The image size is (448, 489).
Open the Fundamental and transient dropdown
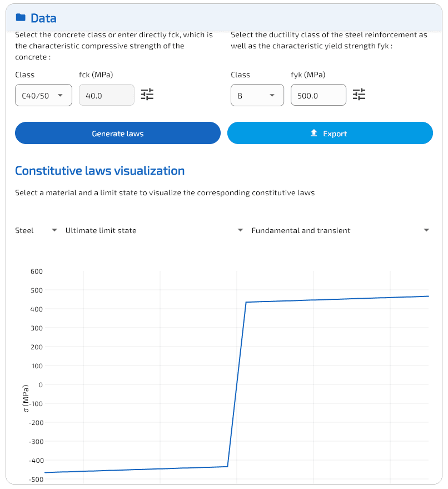click(x=340, y=230)
